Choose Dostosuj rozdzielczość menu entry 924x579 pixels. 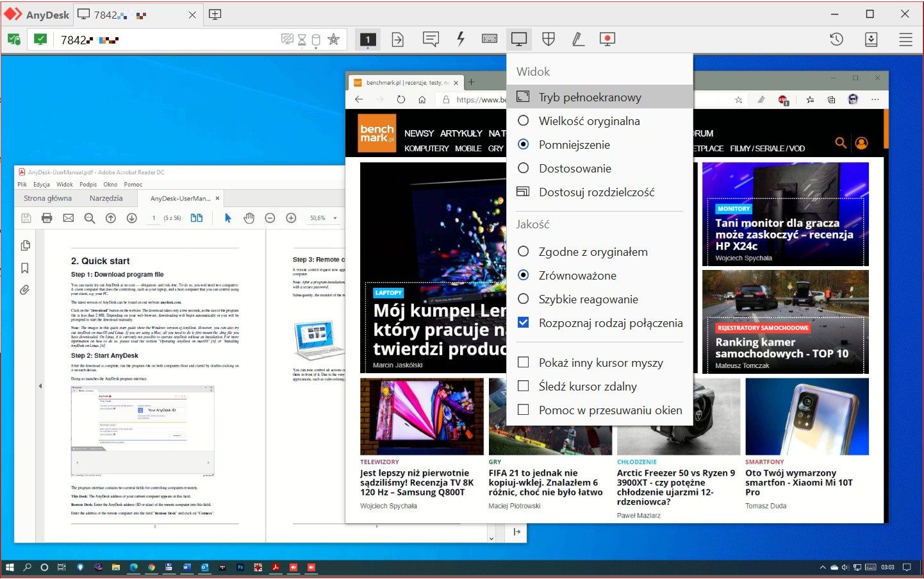point(600,192)
